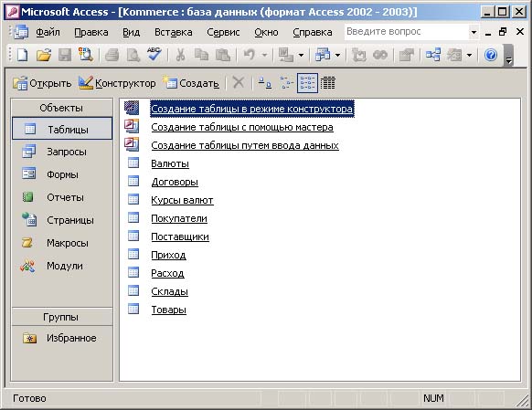This screenshot has width=532, height=410.
Task: Click the Введите вопрос input field
Action: pyautogui.click(x=407, y=32)
